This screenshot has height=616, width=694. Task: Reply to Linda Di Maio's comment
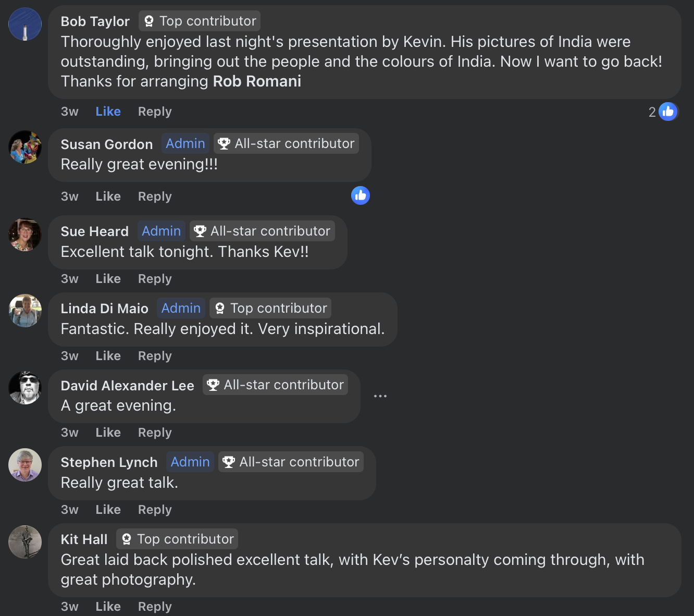coord(155,356)
